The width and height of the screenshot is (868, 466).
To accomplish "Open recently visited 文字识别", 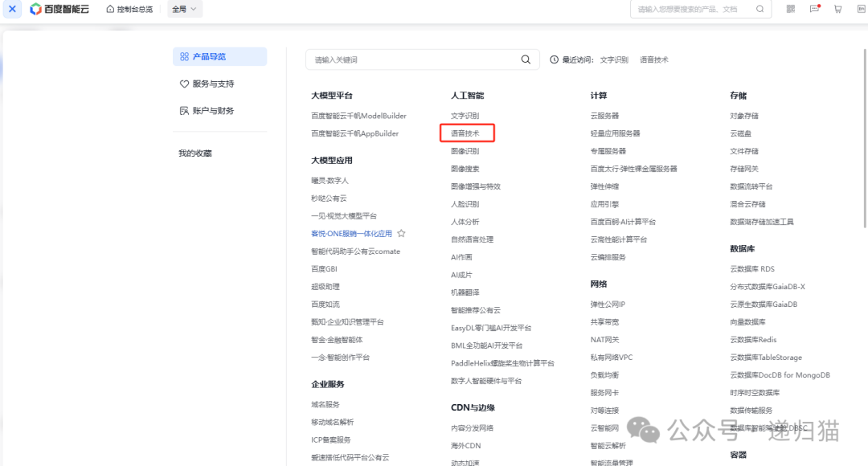I will [x=614, y=59].
